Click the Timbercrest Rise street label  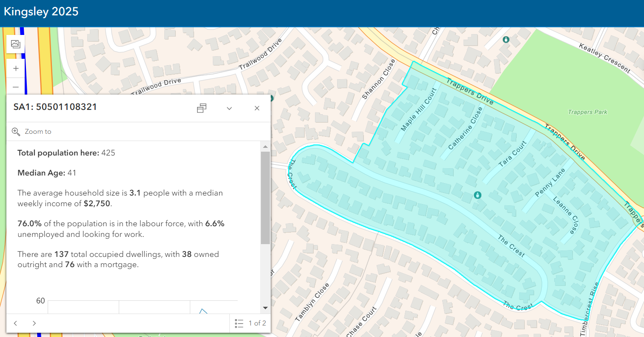(589, 309)
